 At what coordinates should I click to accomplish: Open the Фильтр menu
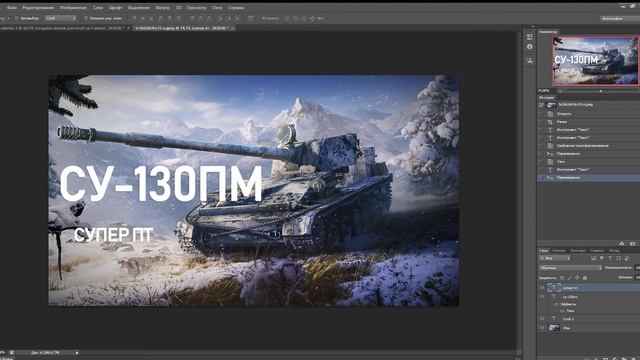[x=162, y=7]
